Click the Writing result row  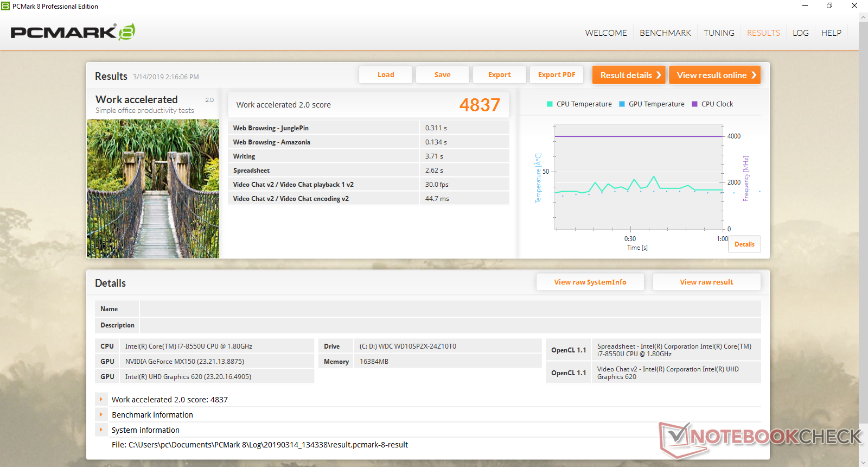coord(369,156)
